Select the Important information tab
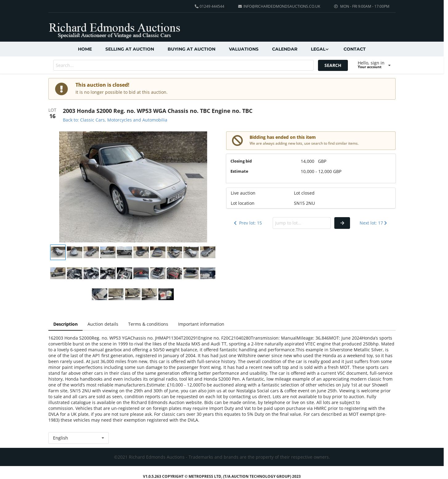The width and height of the screenshot is (448, 479). pyautogui.click(x=201, y=324)
